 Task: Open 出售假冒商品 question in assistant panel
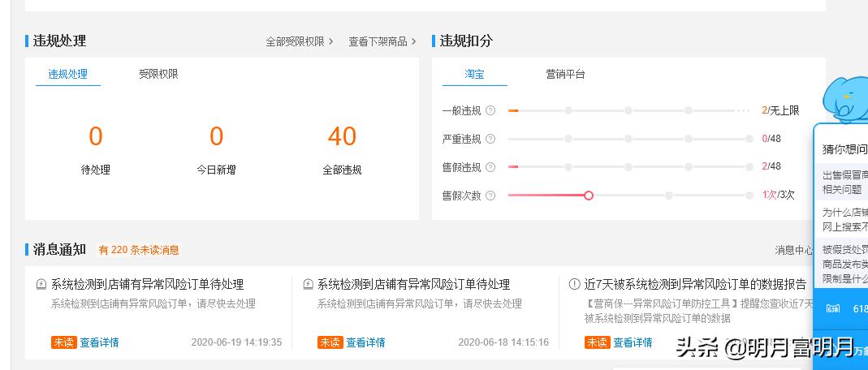pos(843,183)
